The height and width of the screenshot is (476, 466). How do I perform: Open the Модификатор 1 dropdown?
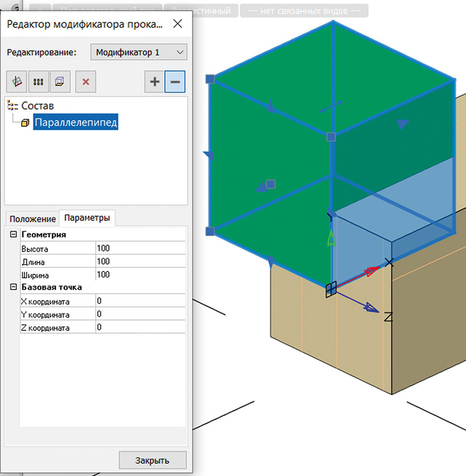tap(139, 52)
